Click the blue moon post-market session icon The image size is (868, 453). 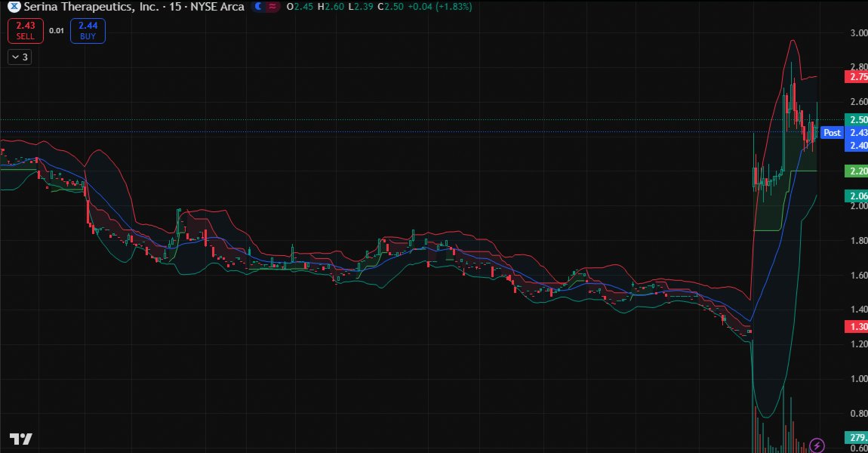259,7
